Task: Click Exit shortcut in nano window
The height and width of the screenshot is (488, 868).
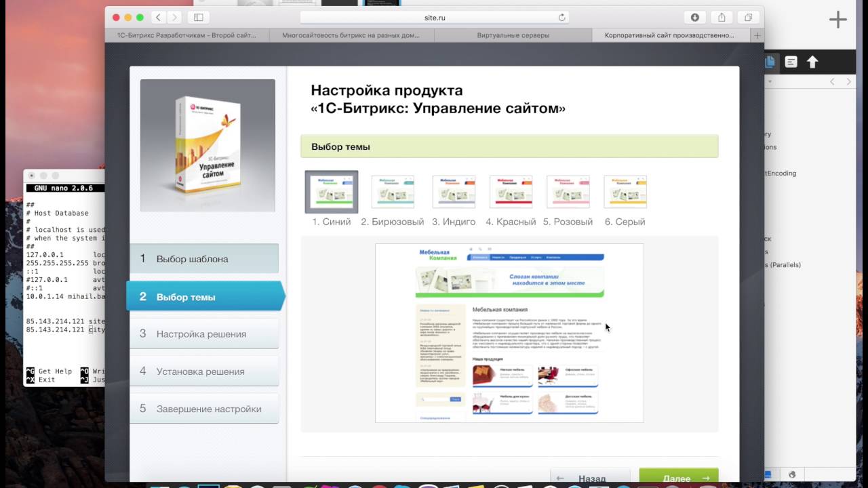Action: click(x=41, y=380)
